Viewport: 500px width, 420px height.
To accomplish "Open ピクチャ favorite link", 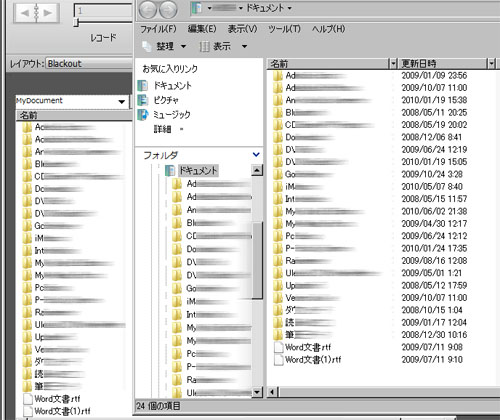I will pos(166,100).
